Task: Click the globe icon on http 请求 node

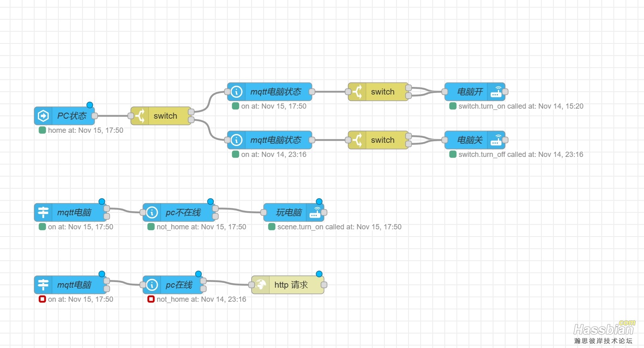Action: 261,285
